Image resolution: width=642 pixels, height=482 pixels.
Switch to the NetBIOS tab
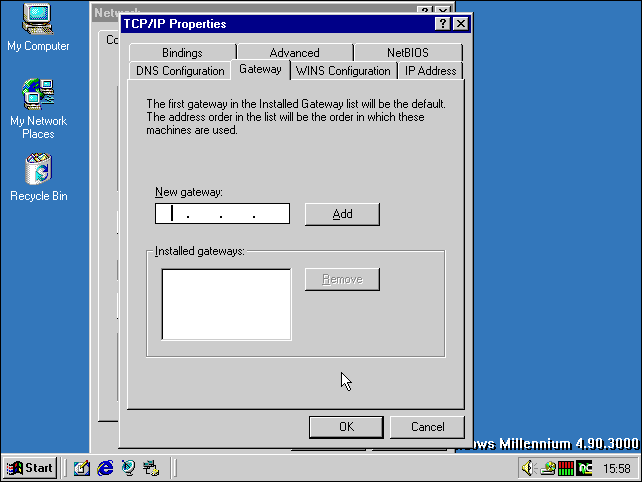[x=408, y=52]
